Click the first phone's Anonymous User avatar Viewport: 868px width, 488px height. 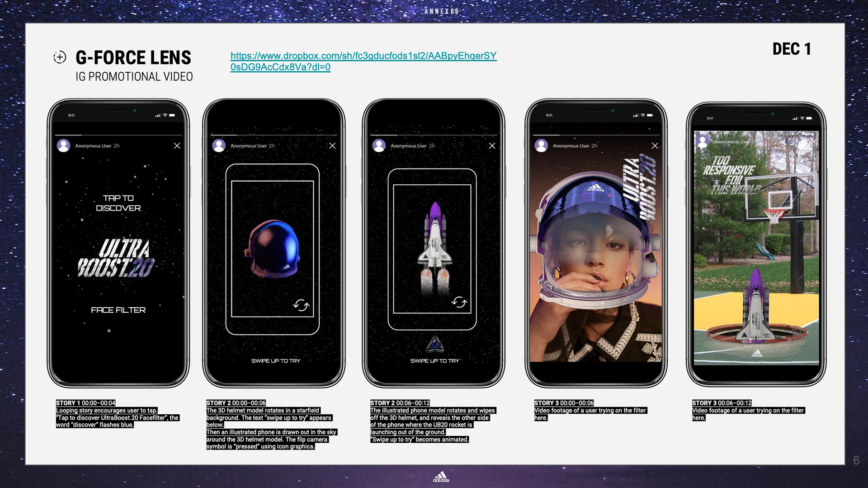point(63,145)
